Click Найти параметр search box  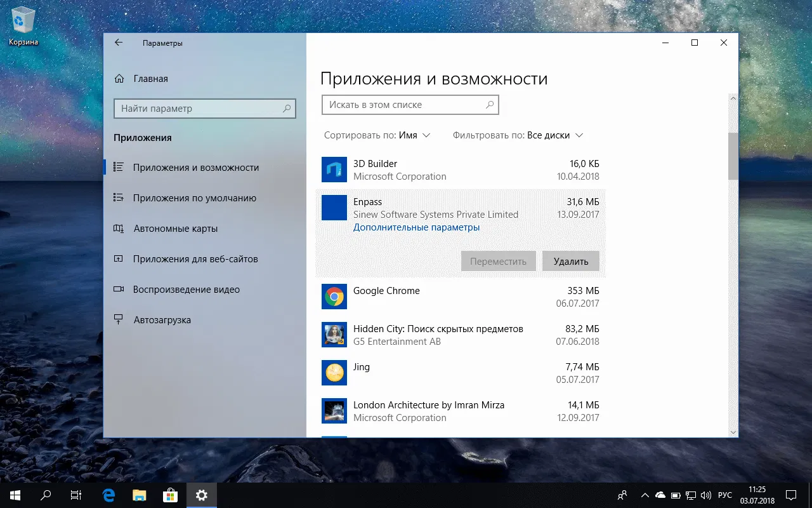coord(200,109)
